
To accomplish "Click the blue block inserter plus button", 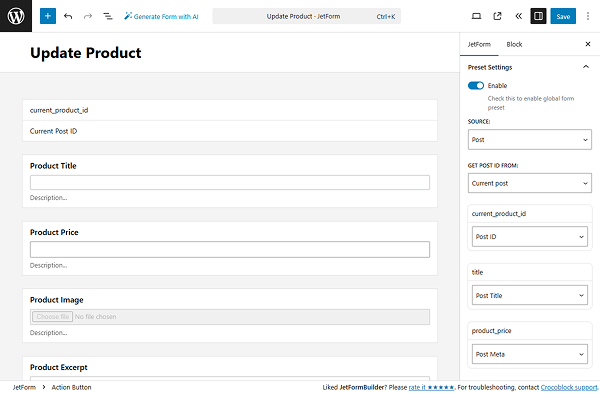I will pyautogui.click(x=48, y=16).
